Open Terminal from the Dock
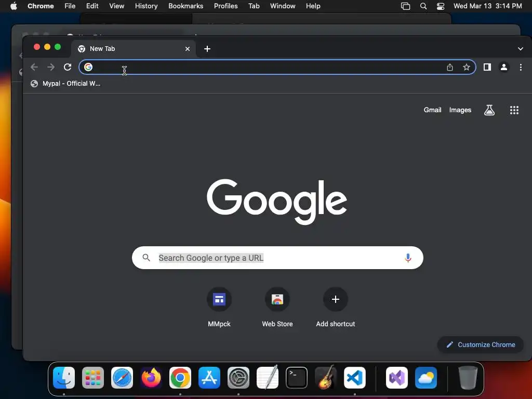This screenshot has height=399, width=532. (x=297, y=378)
